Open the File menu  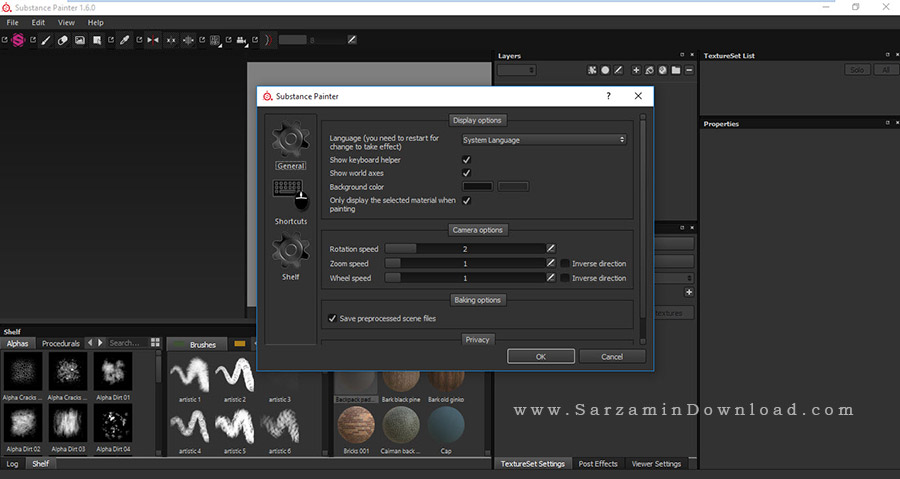coord(12,22)
